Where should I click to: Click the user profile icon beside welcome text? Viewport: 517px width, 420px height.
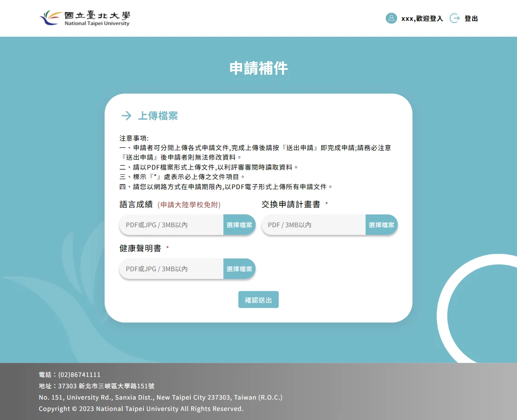391,18
